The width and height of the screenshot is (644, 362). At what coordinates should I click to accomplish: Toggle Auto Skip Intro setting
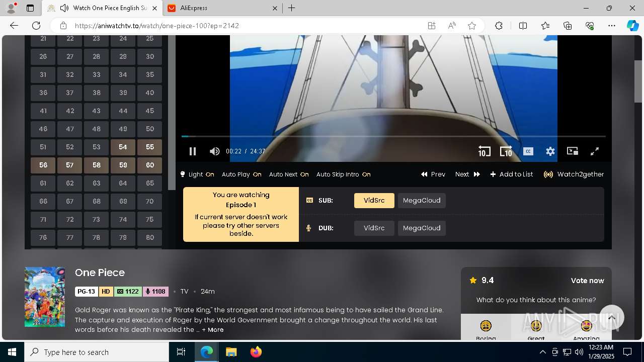click(343, 174)
